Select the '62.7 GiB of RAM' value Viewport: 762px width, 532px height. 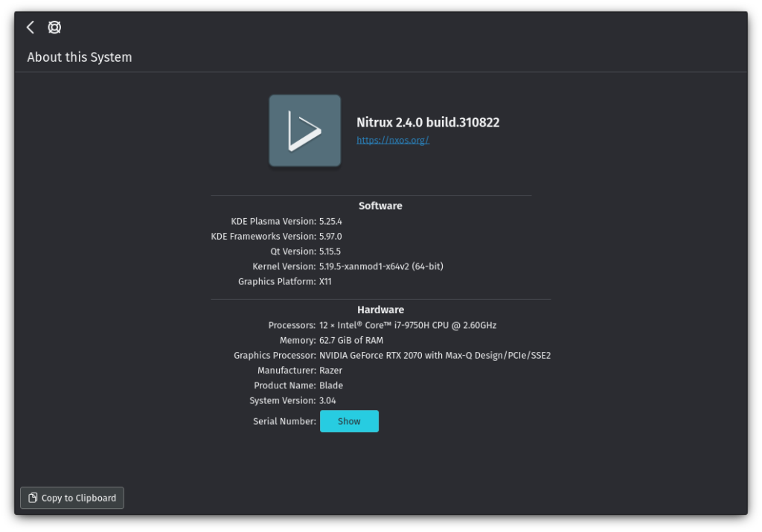click(351, 341)
